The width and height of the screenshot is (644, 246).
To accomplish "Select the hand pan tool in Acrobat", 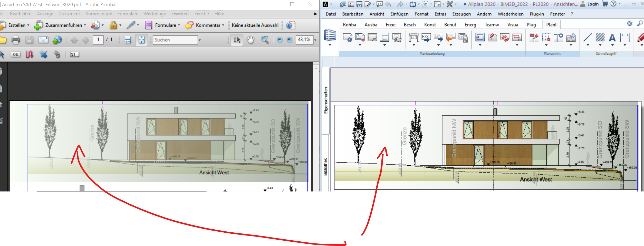I will click(250, 40).
